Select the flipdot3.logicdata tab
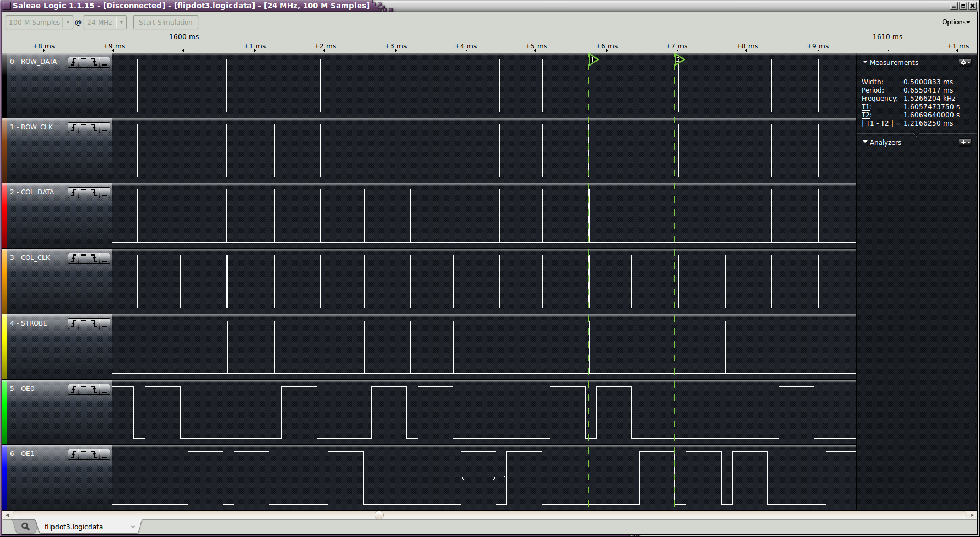This screenshot has height=537, width=980. pos(74,527)
